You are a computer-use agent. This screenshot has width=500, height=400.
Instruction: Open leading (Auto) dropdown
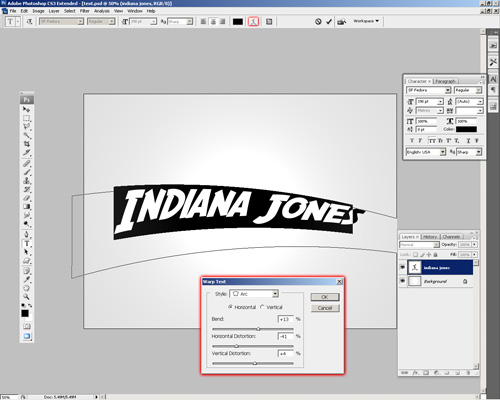[480, 101]
